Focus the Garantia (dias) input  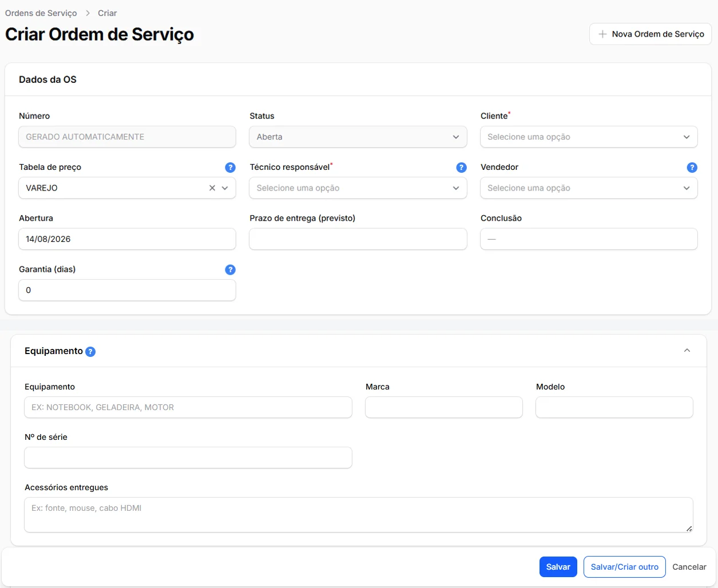pos(127,290)
